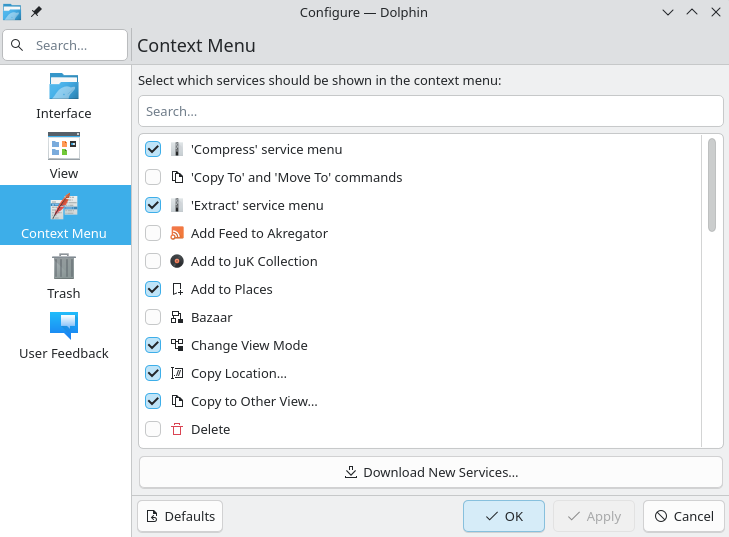Viewport: 729px width, 537px height.
Task: Click the pin icon in title bar
Action: (36, 12)
